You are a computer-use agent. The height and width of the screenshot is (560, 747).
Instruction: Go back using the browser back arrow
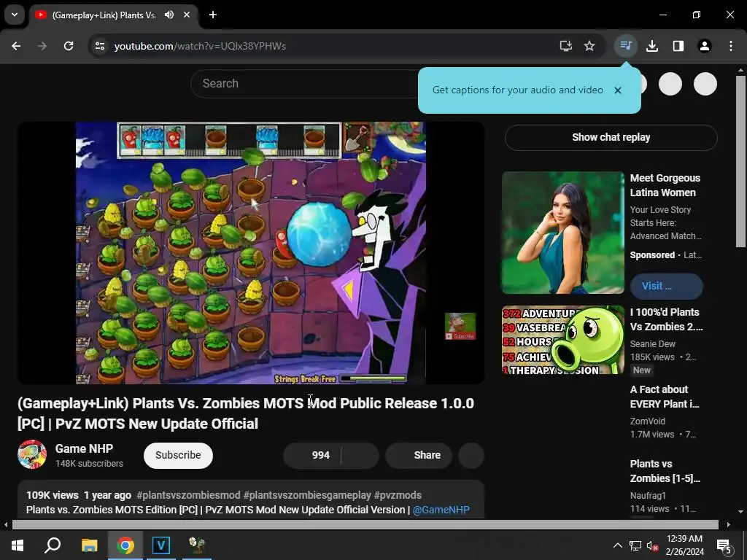(16, 46)
